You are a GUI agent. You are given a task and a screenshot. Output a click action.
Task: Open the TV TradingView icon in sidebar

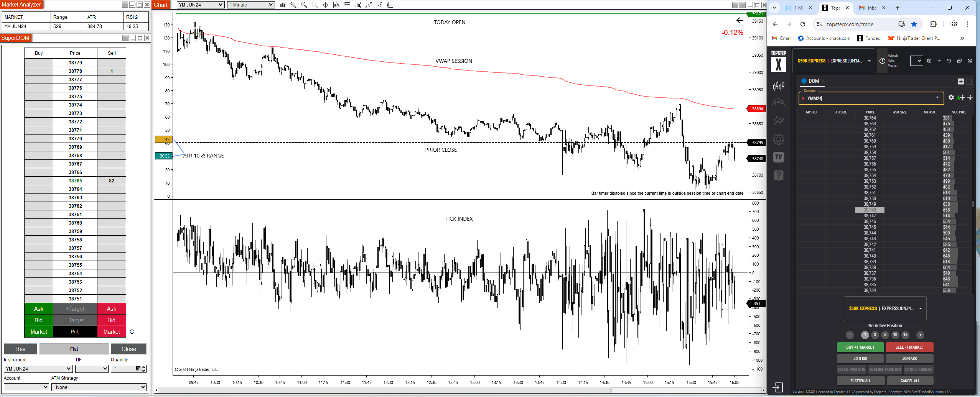pyautogui.click(x=779, y=157)
